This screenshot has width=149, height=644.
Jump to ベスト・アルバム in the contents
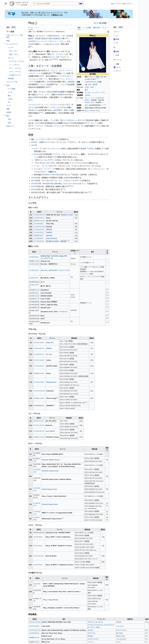tap(15, 72)
